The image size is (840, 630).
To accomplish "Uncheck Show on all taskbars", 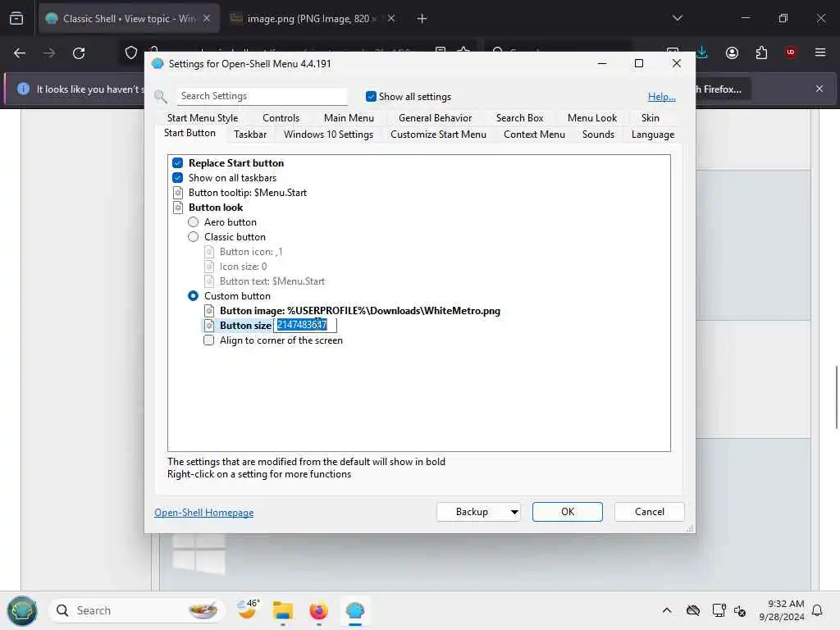I will pyautogui.click(x=178, y=178).
